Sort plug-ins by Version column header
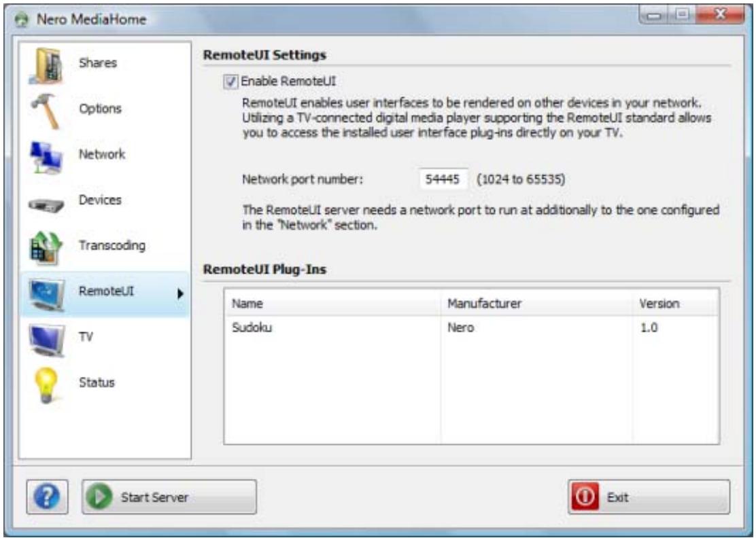 pos(676,303)
